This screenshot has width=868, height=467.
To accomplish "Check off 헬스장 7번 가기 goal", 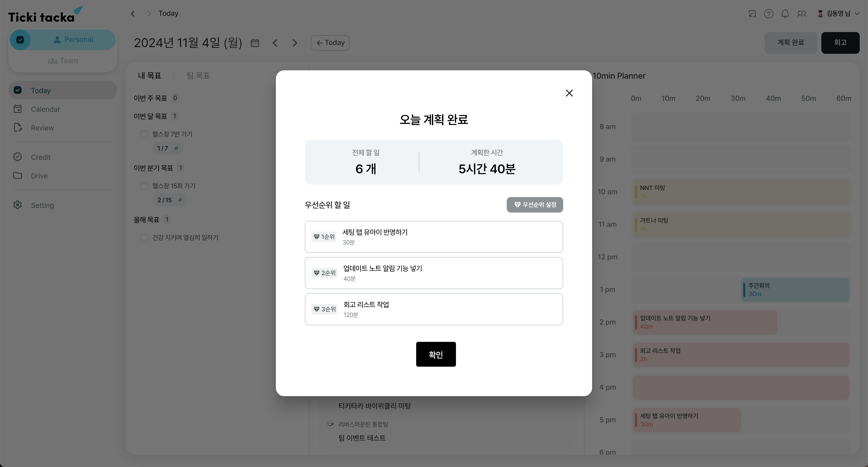I will pyautogui.click(x=144, y=134).
